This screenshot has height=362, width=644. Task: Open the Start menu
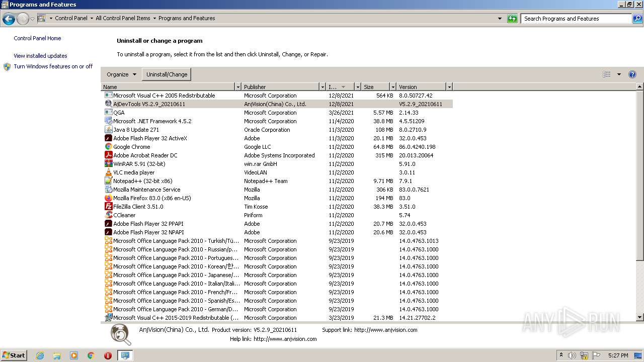[14, 355]
